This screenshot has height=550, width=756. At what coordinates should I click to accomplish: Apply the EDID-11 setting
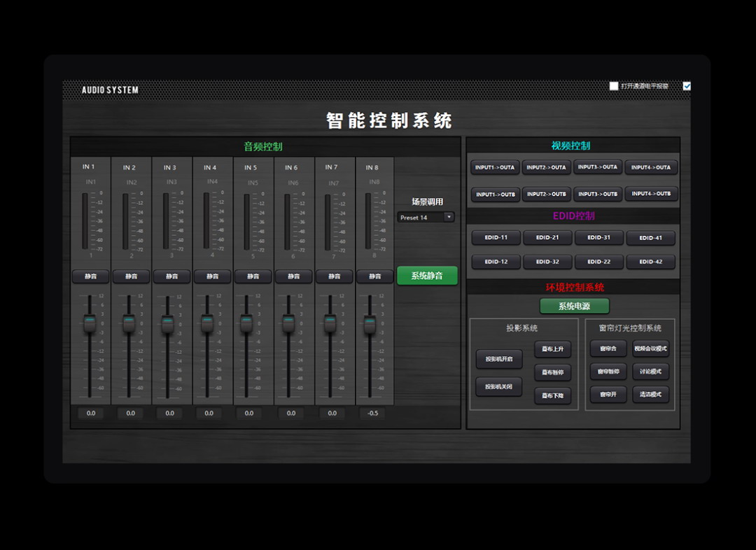(x=496, y=237)
